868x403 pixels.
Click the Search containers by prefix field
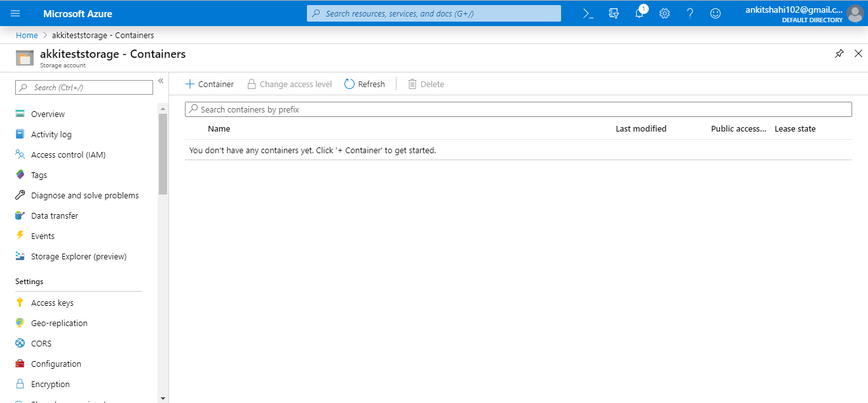pos(518,109)
